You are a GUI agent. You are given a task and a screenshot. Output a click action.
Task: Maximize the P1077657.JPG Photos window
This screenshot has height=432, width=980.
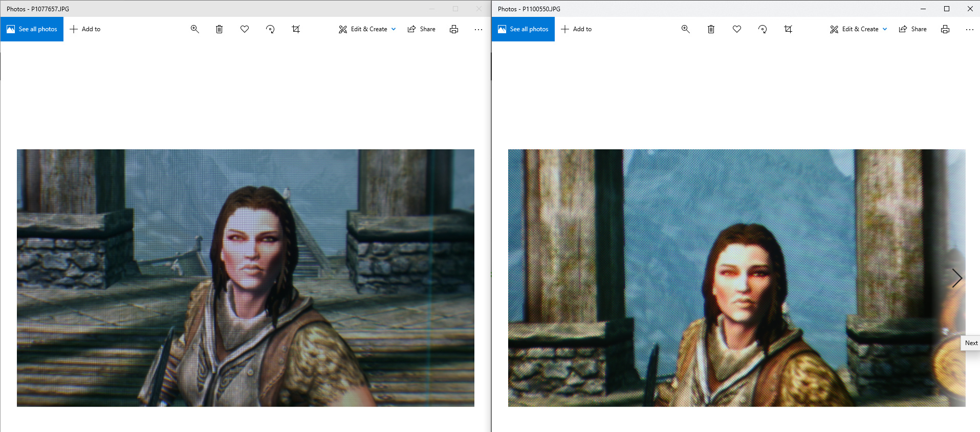click(x=455, y=9)
